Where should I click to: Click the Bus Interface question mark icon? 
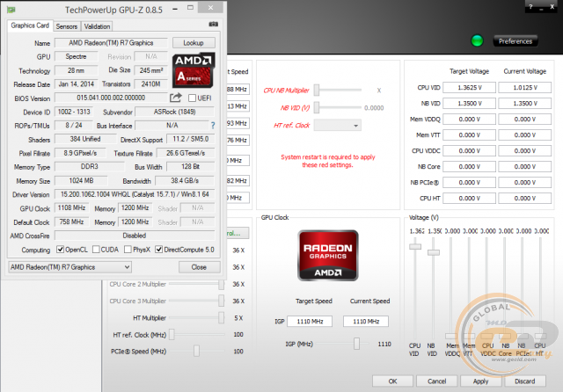click(x=213, y=125)
